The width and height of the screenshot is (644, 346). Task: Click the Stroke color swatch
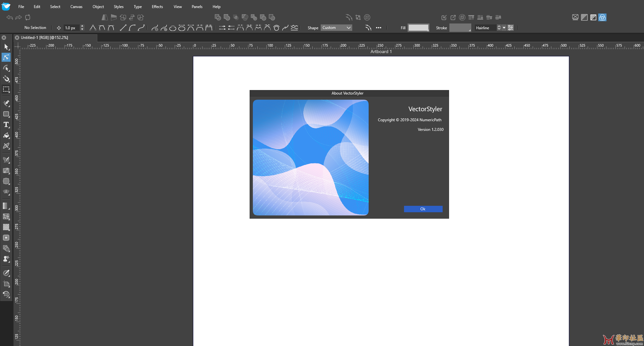(x=460, y=28)
